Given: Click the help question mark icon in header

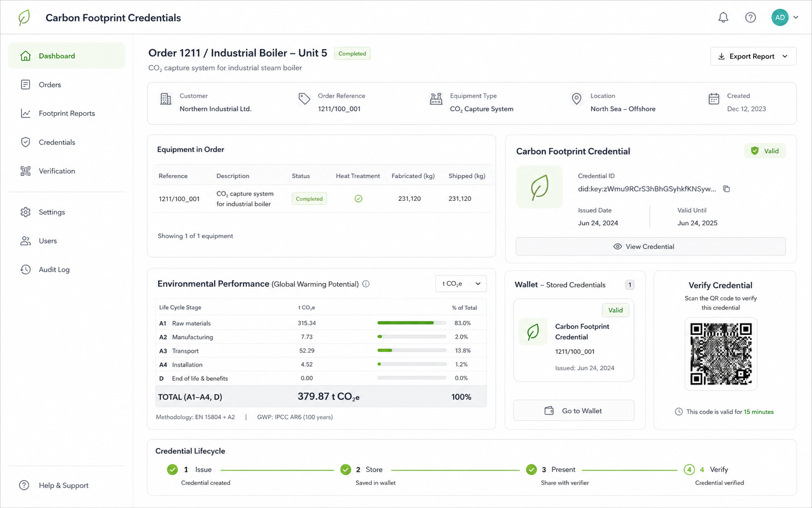Looking at the screenshot, I should (750, 17).
